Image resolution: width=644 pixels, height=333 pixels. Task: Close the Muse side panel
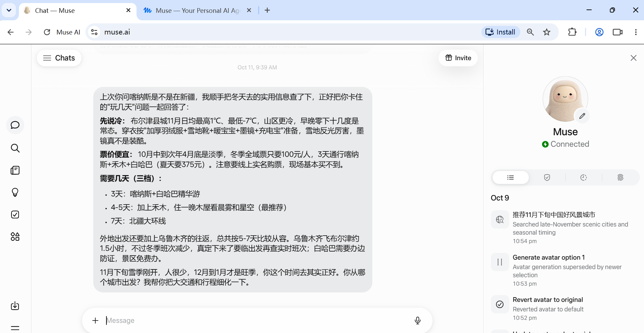[634, 58]
